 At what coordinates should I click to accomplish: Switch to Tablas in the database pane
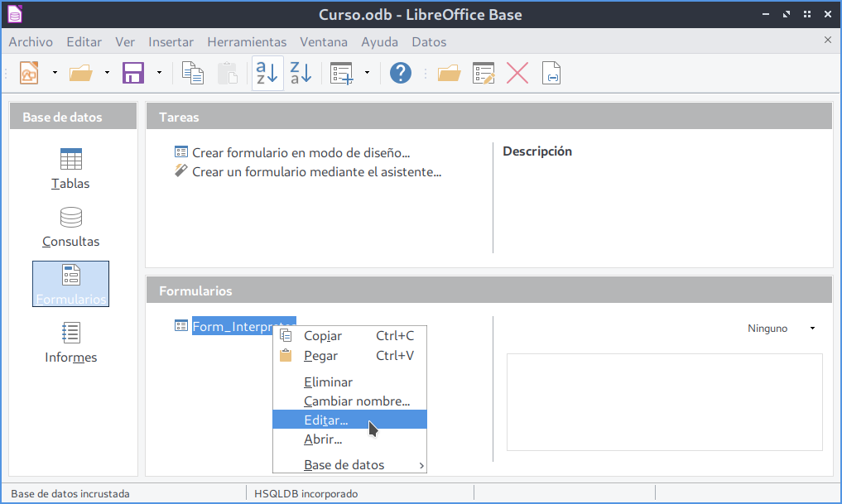coord(70,169)
